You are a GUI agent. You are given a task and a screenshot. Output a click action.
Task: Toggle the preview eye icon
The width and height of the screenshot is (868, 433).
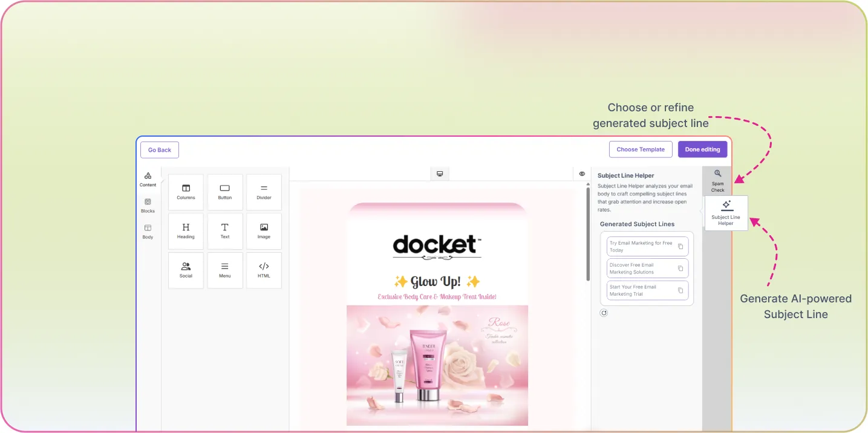(582, 174)
